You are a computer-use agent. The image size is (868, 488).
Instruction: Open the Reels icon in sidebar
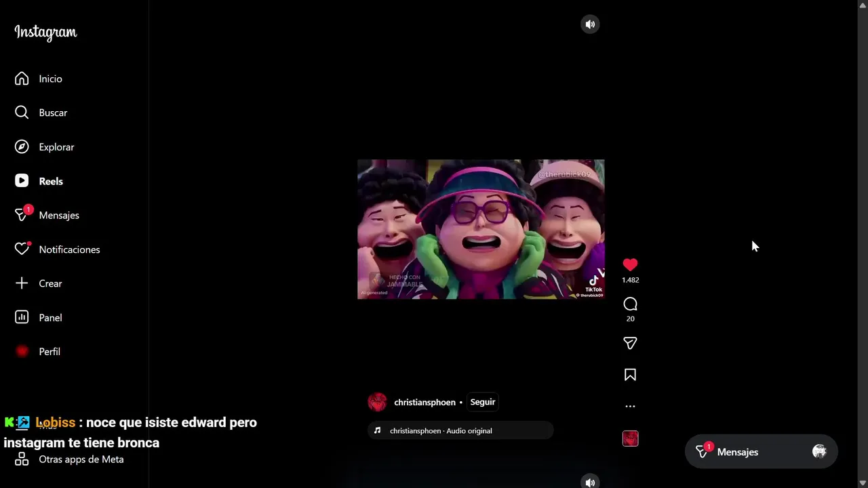point(22,181)
